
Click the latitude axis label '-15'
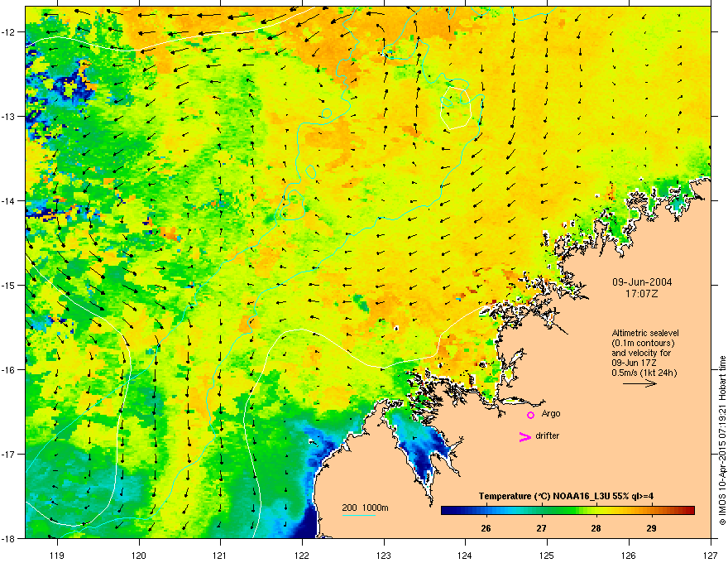[x=9, y=285]
